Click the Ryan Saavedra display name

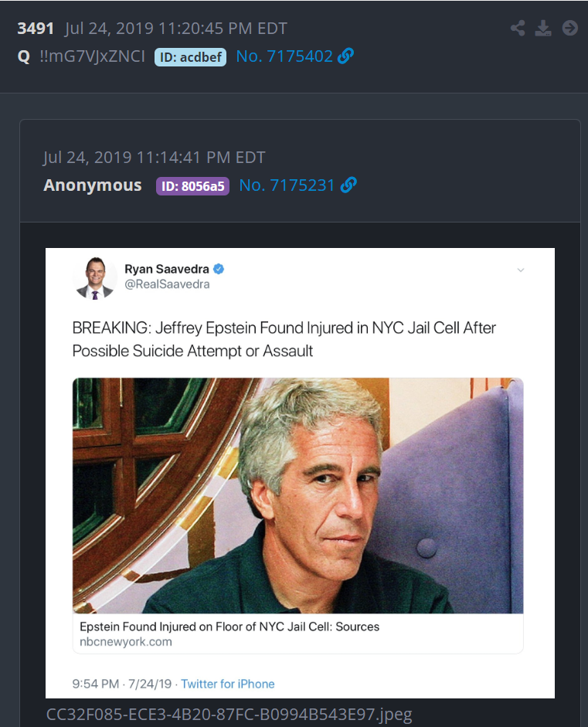pos(166,269)
